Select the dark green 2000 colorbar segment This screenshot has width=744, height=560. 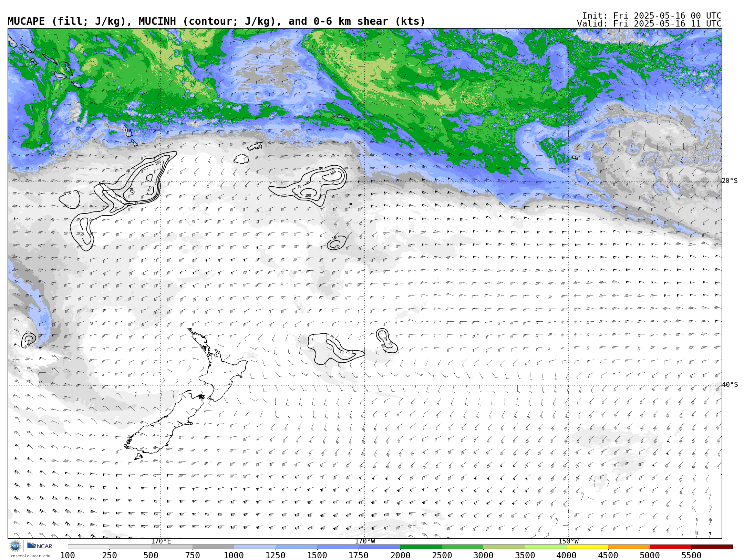[421, 547]
